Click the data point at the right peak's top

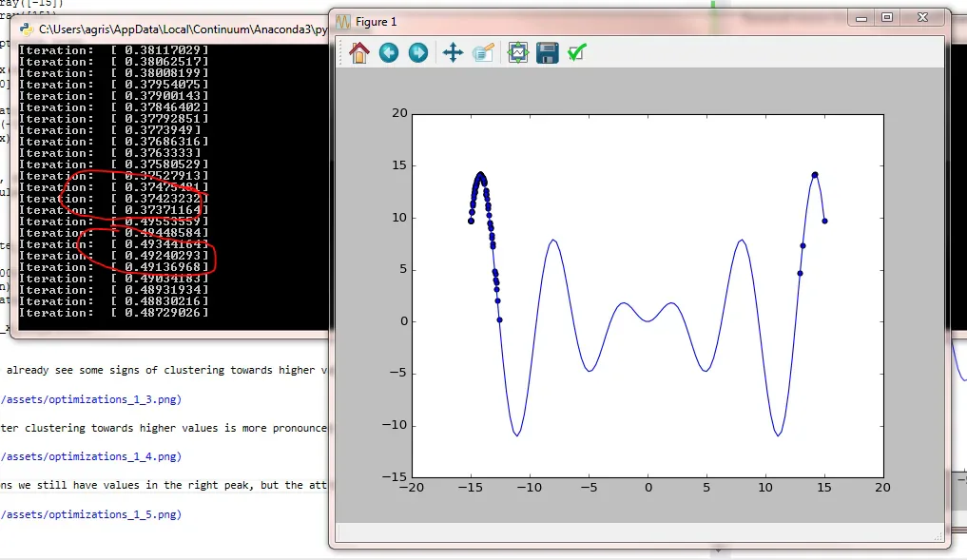(x=815, y=175)
